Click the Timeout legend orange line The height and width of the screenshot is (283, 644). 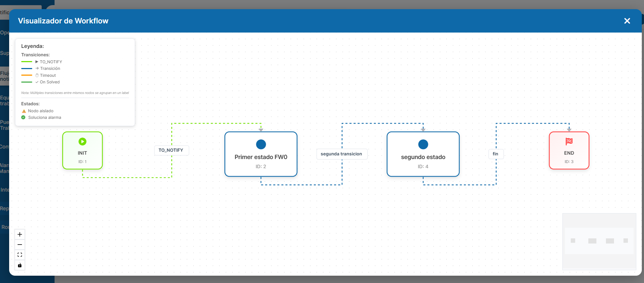click(27, 75)
